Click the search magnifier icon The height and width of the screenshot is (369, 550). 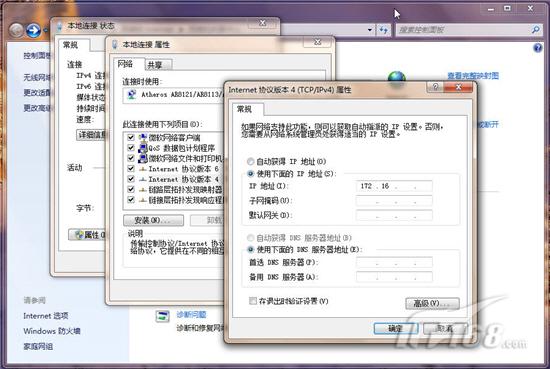coord(536,30)
